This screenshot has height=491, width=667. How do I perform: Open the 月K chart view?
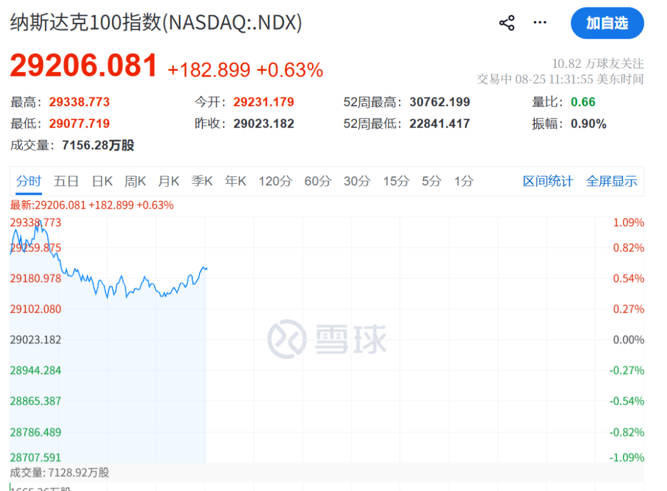[168, 181]
